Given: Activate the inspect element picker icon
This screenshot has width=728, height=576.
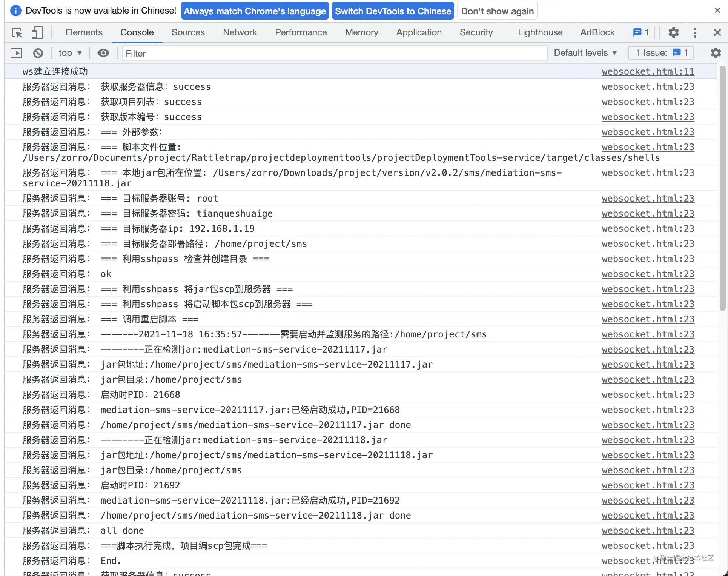Looking at the screenshot, I should (x=17, y=33).
